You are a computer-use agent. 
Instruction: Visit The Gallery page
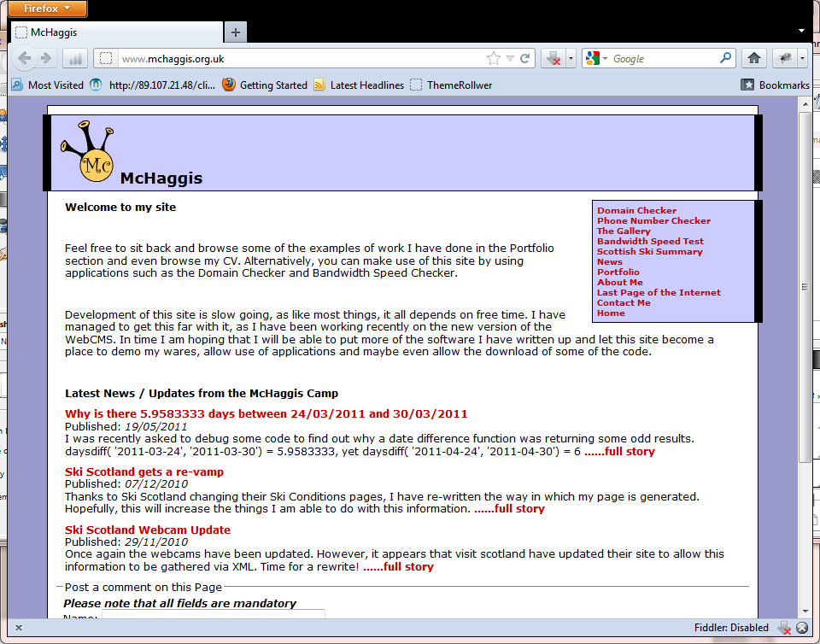[624, 231]
